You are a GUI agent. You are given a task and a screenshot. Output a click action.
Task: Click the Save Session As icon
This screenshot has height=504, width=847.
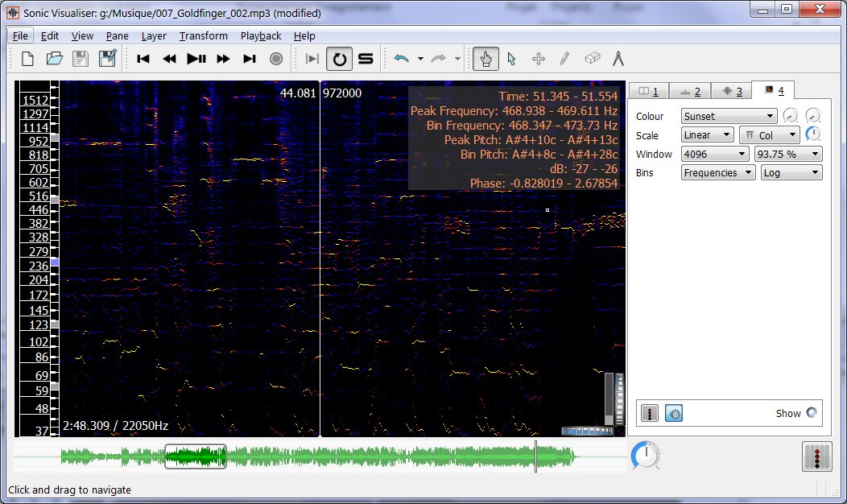tap(108, 58)
